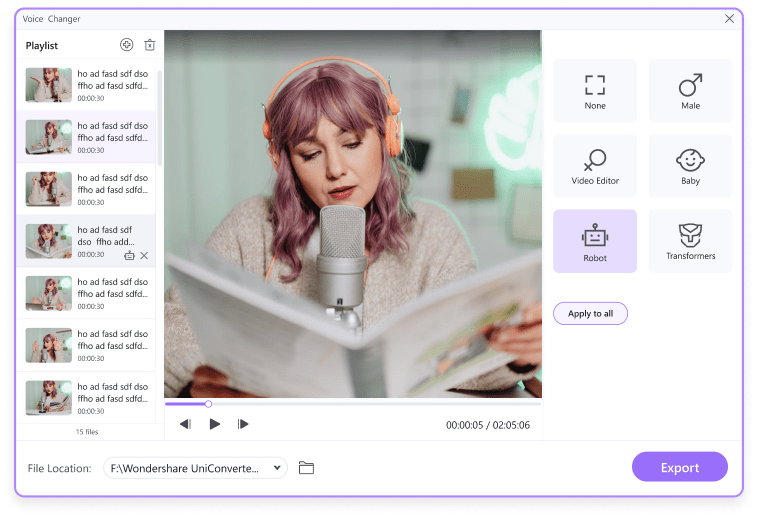758x518 pixels.
Task: Play the video preview
Action: tap(215, 424)
